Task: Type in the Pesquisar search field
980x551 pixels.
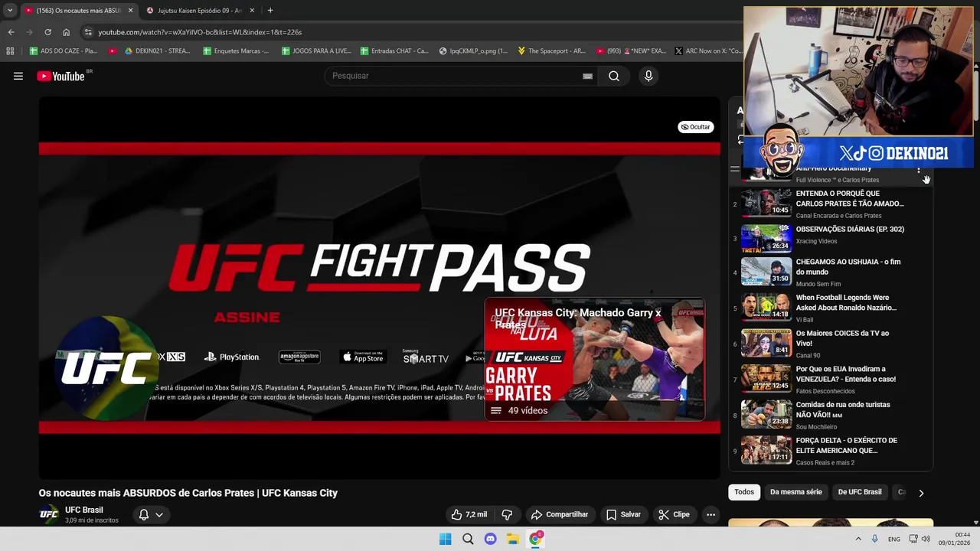Action: [x=456, y=76]
